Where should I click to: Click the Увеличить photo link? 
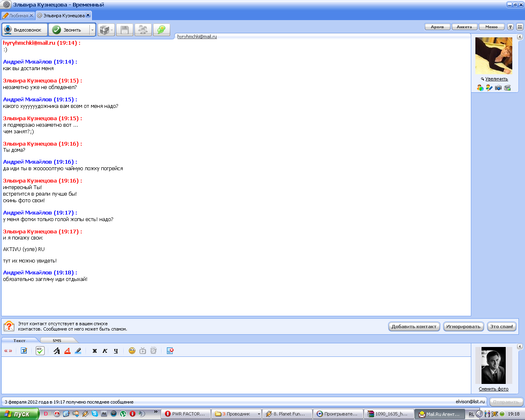pyautogui.click(x=496, y=79)
